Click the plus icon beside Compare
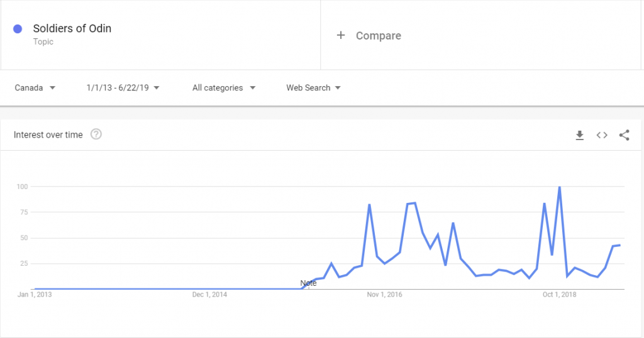The height and width of the screenshot is (338, 644). pyautogui.click(x=341, y=35)
